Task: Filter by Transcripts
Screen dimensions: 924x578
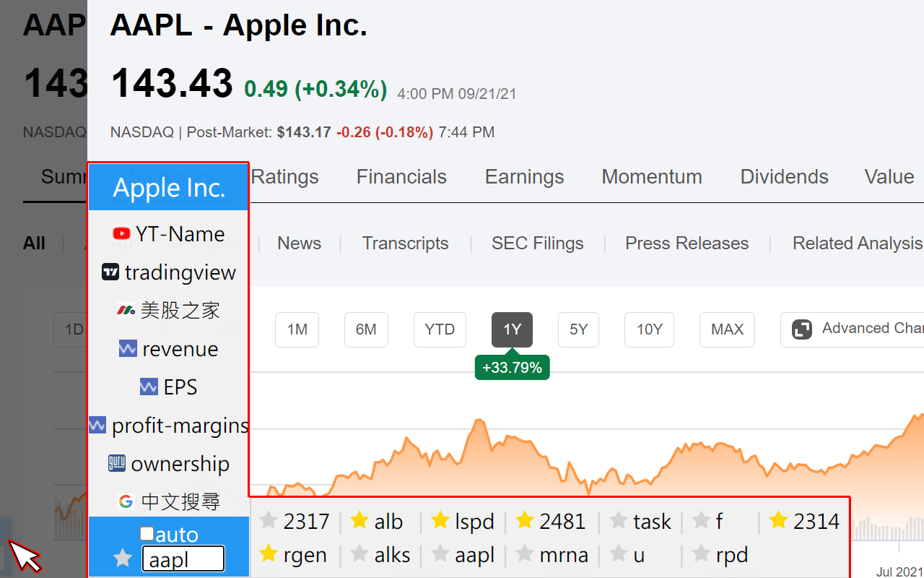Action: [x=406, y=243]
